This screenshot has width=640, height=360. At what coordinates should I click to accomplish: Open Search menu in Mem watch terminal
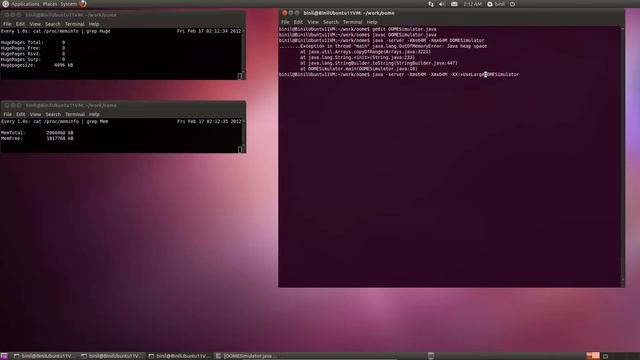point(53,114)
